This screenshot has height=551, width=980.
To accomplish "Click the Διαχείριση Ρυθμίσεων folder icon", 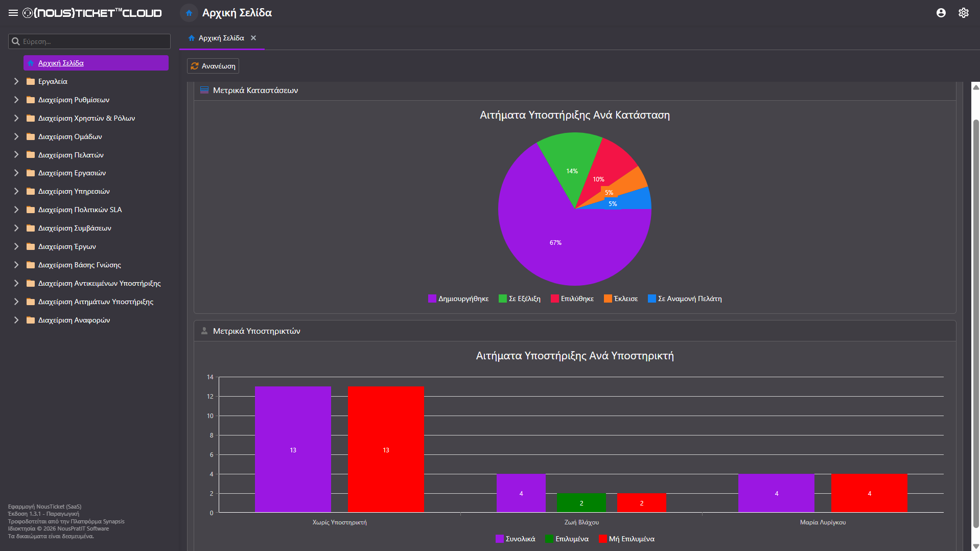I will point(31,100).
